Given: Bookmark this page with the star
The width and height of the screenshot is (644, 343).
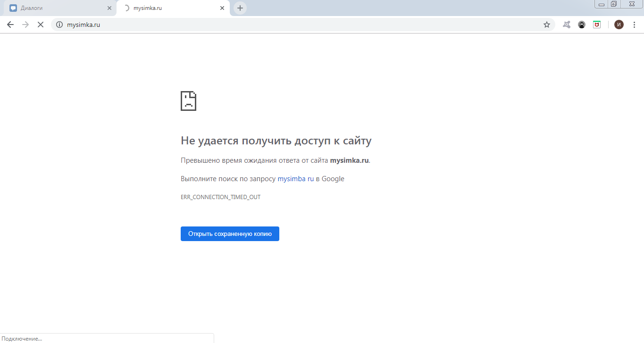Looking at the screenshot, I should (x=547, y=25).
